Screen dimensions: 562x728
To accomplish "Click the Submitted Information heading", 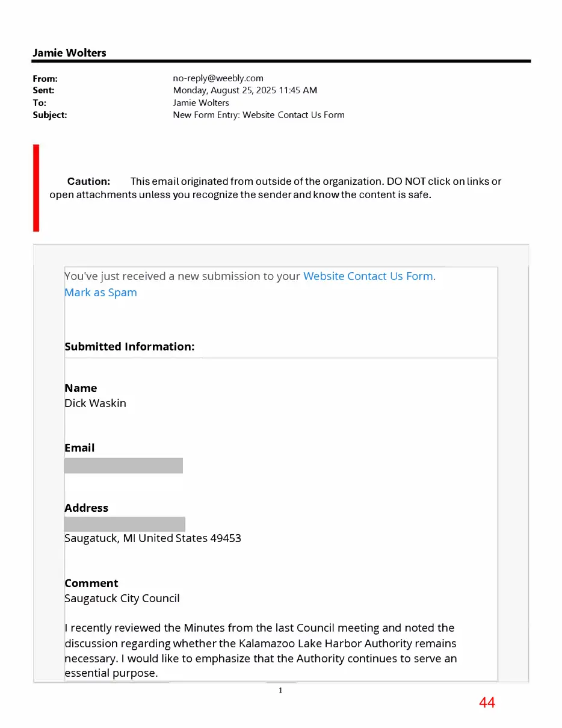I will click(x=129, y=347).
